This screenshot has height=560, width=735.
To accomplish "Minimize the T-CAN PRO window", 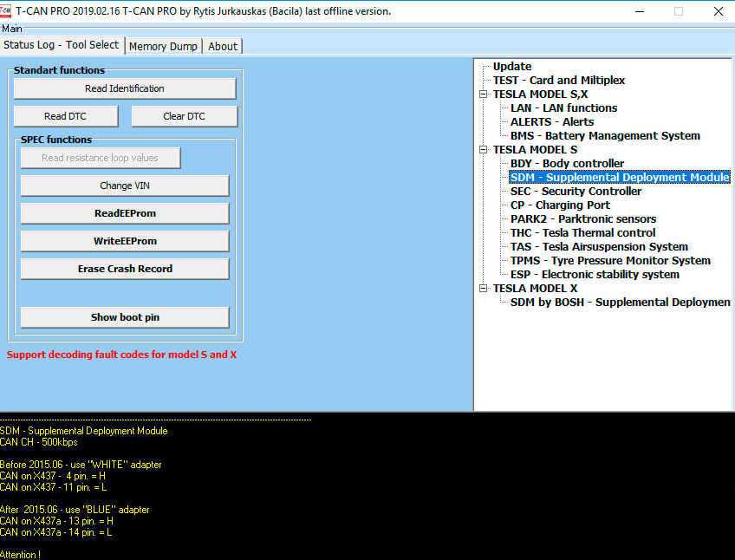I will (x=640, y=11).
